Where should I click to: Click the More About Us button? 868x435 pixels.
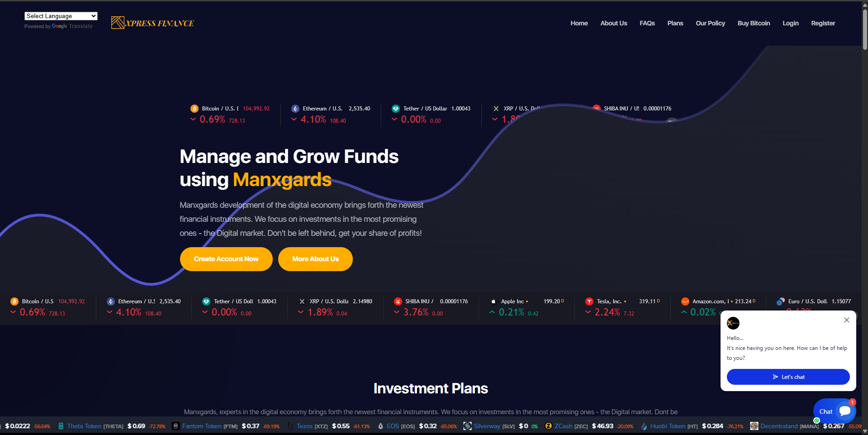[315, 259]
